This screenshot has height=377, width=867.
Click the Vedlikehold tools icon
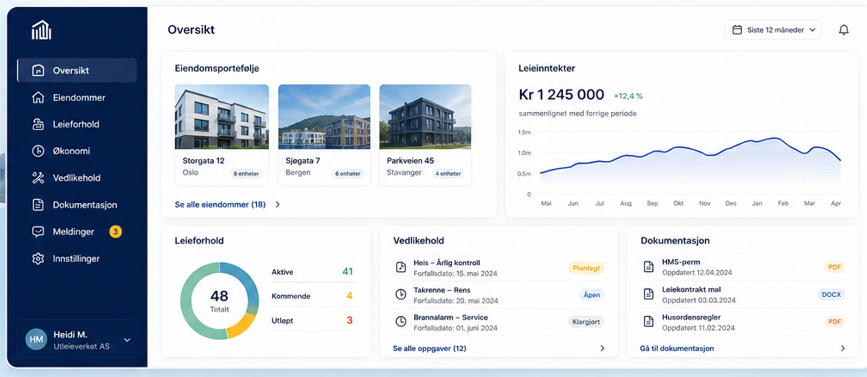click(38, 178)
